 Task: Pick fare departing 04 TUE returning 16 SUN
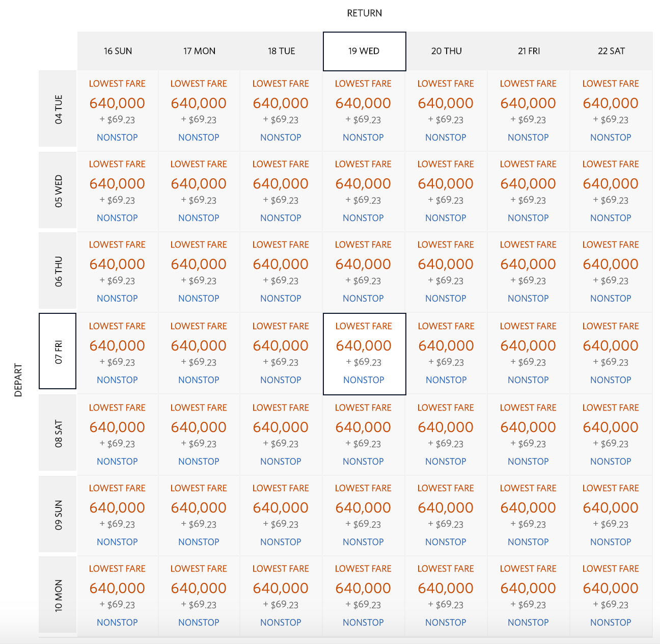[x=117, y=110]
